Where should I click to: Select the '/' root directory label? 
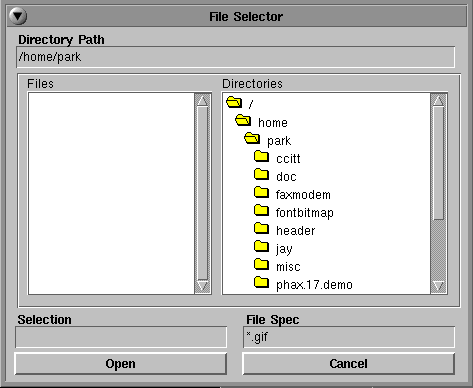point(251,104)
